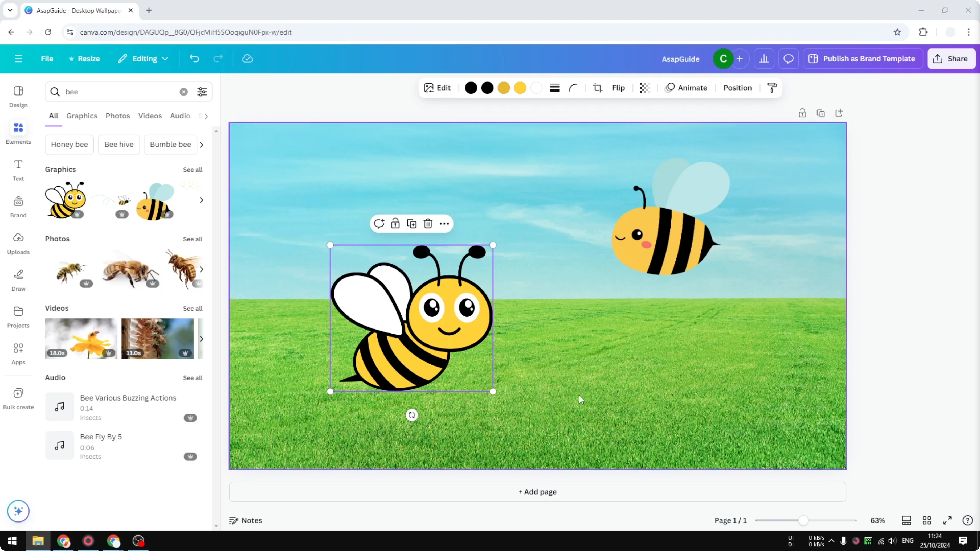The width and height of the screenshot is (980, 551).
Task: Copy the selected bee via duplicate icon
Action: 411,224
